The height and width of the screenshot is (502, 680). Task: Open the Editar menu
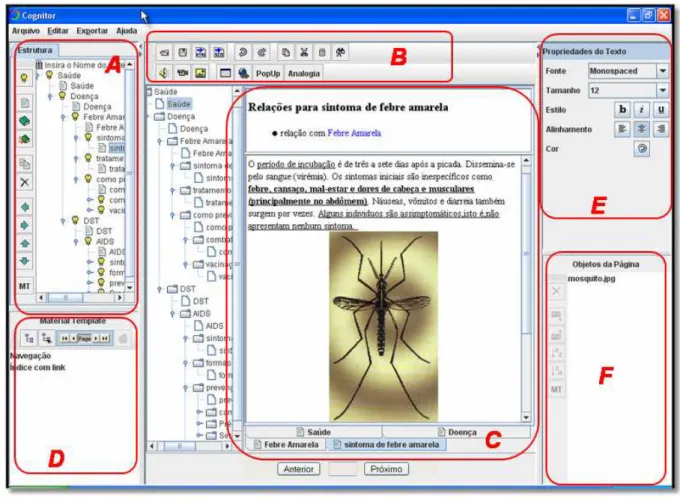[x=58, y=31]
